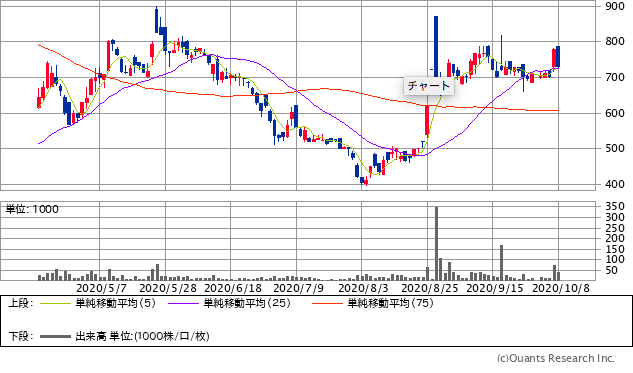Click the 700 price axis label
The image size is (633, 373).
615,77
